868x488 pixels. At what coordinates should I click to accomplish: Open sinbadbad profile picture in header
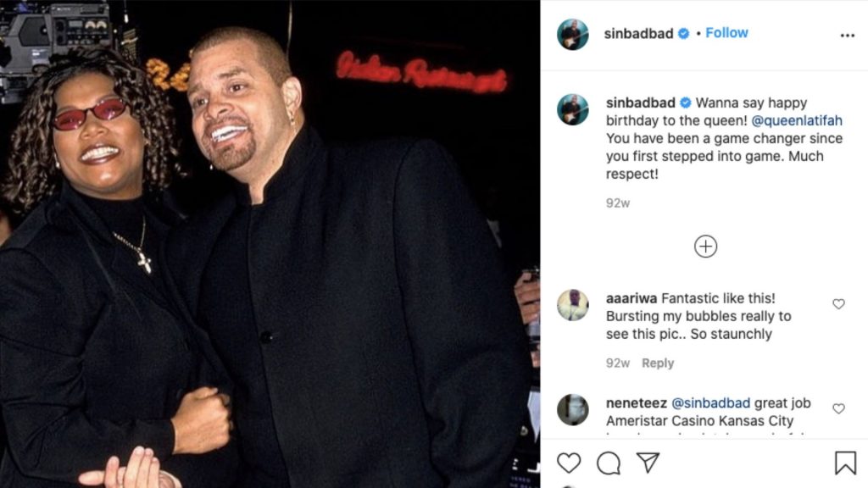[x=572, y=34]
